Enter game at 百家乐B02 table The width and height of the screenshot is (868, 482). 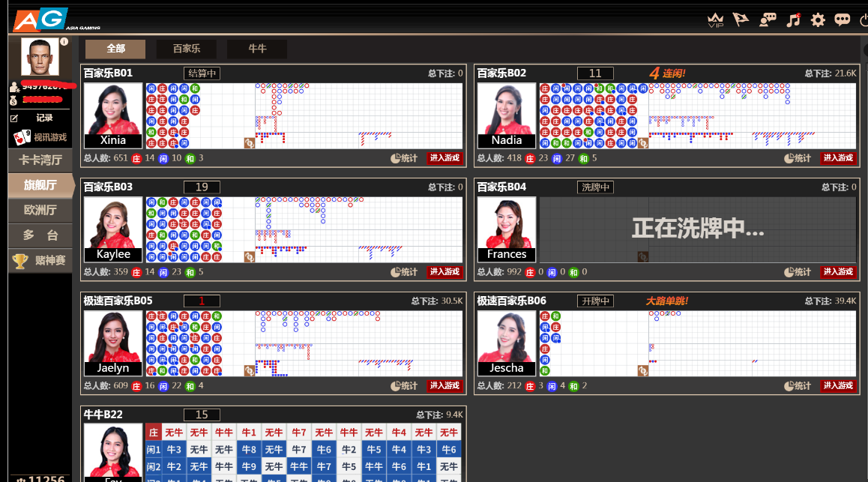(838, 158)
